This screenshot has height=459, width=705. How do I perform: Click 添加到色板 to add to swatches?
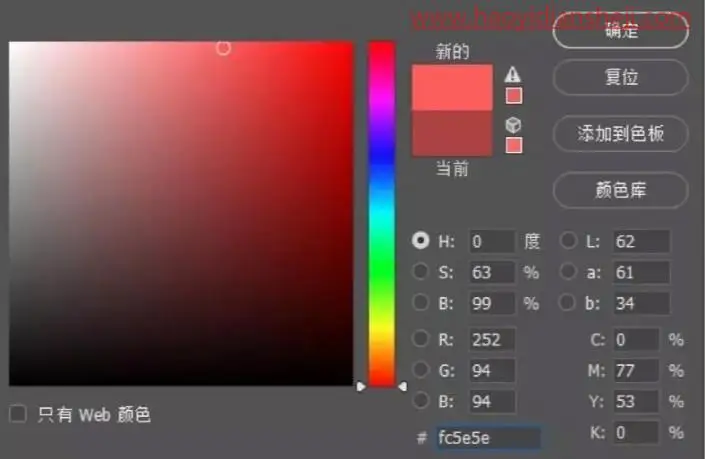[620, 134]
